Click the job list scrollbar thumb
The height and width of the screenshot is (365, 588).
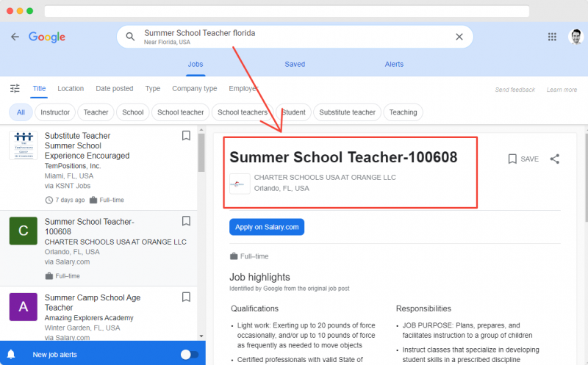(x=201, y=153)
